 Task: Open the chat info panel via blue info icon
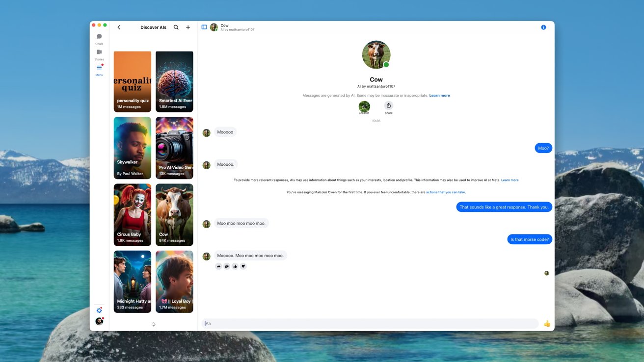pos(543,27)
